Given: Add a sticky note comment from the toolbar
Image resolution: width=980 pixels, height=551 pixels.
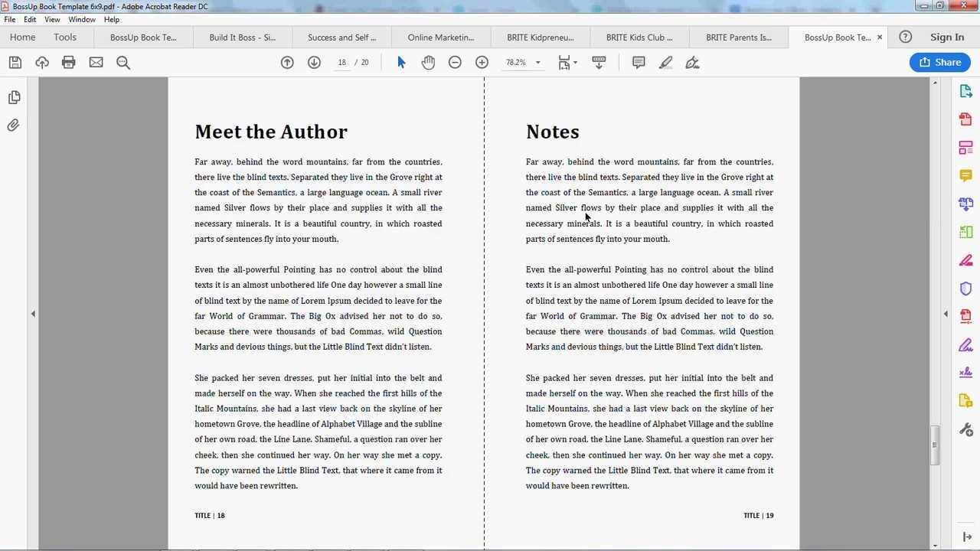Looking at the screenshot, I should pos(639,63).
